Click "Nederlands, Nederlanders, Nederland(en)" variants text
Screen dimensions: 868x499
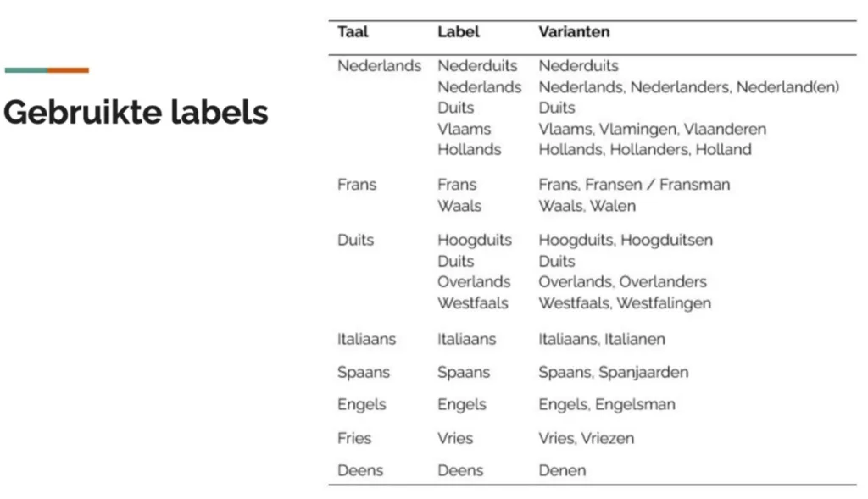click(x=688, y=87)
